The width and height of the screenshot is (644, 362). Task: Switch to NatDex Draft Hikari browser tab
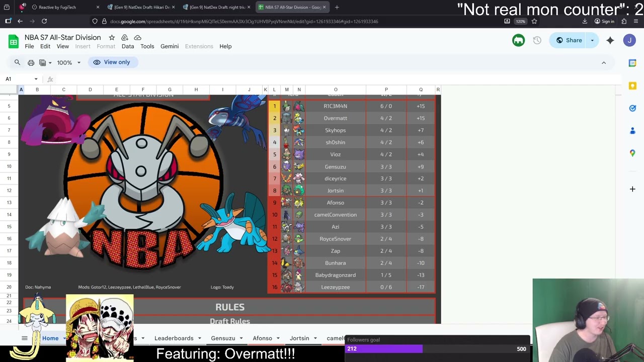coord(141,7)
